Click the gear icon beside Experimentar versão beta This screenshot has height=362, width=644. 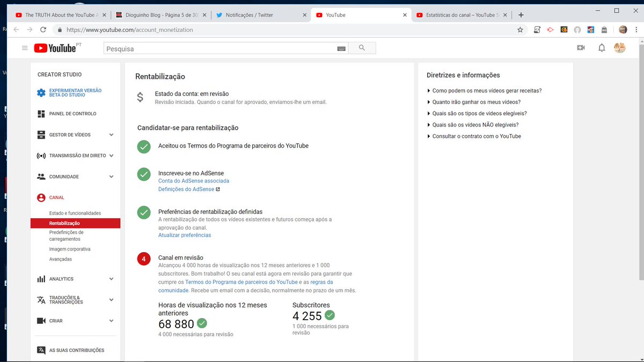coord(41,93)
